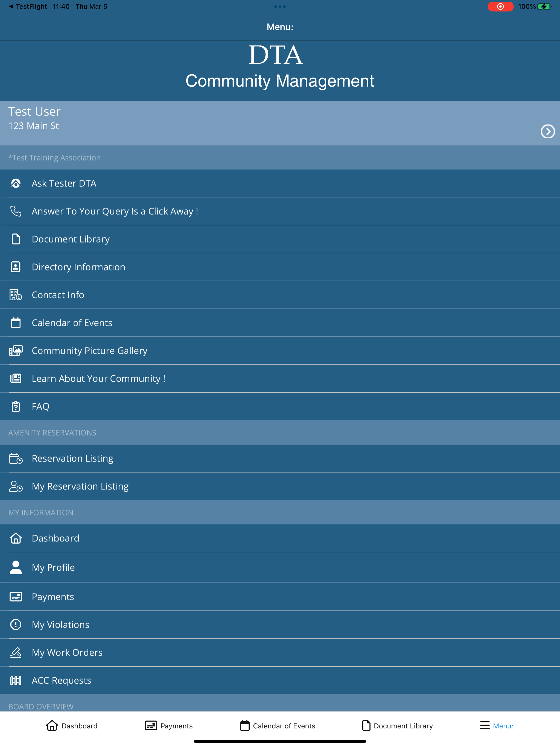Screen dimensions: 560x747
Task: Tap the FAQ clipboard question icon
Action: (x=16, y=406)
